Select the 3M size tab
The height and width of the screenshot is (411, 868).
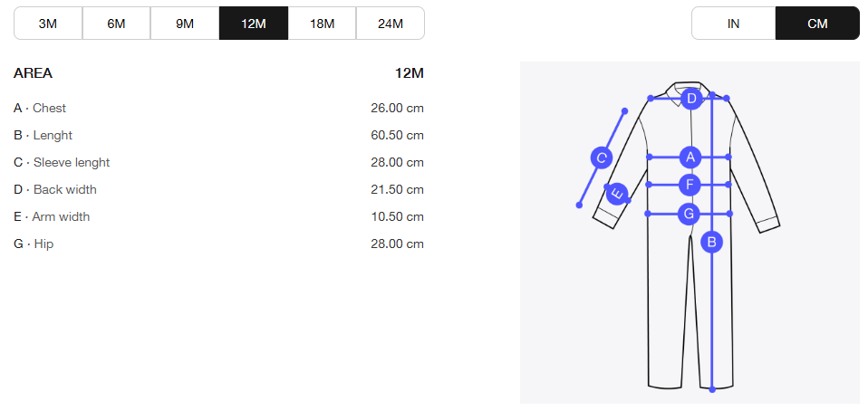coord(48,24)
